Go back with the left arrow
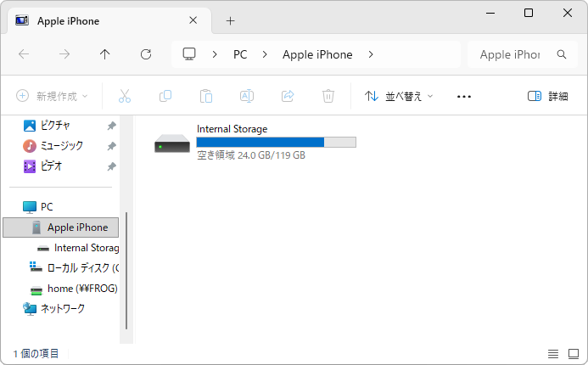The image size is (588, 365). (x=24, y=54)
